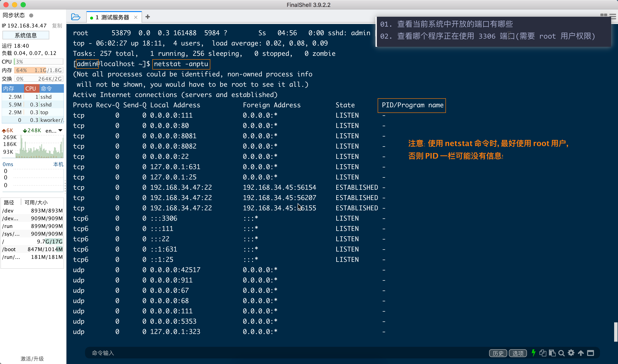This screenshot has width=618, height=364.
Task: Open the folder connection manager icon
Action: click(x=76, y=17)
